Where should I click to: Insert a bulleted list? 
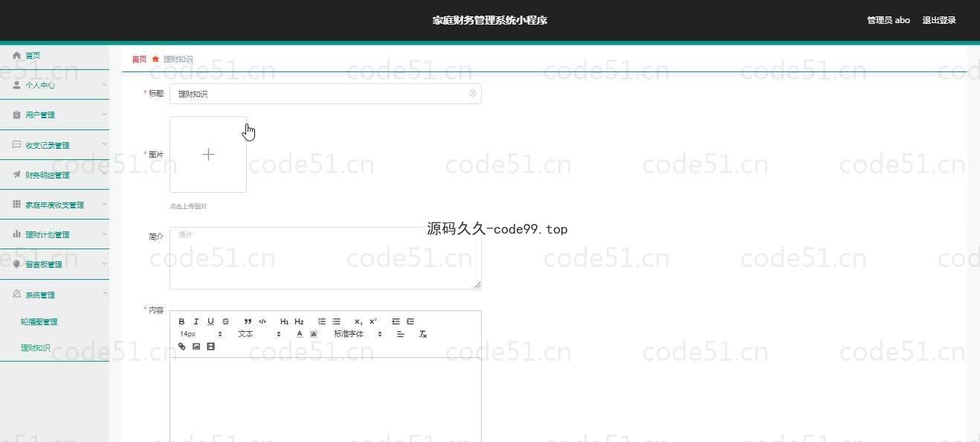tap(336, 321)
